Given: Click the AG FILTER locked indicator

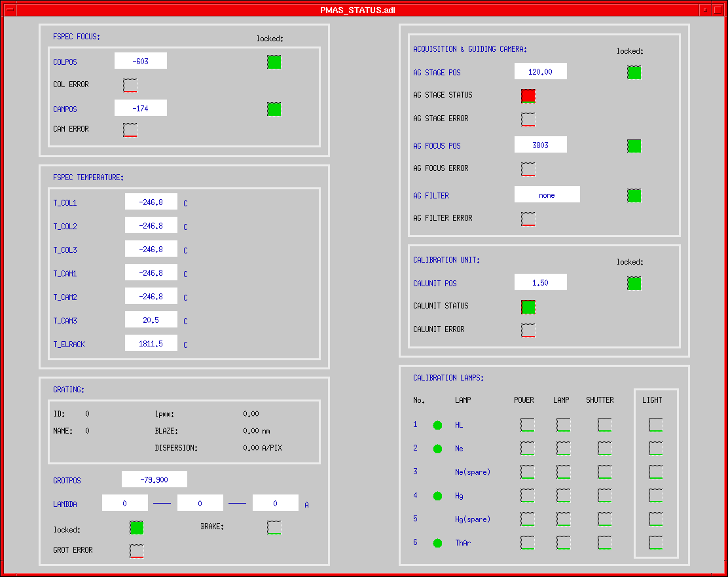Looking at the screenshot, I should click(634, 195).
